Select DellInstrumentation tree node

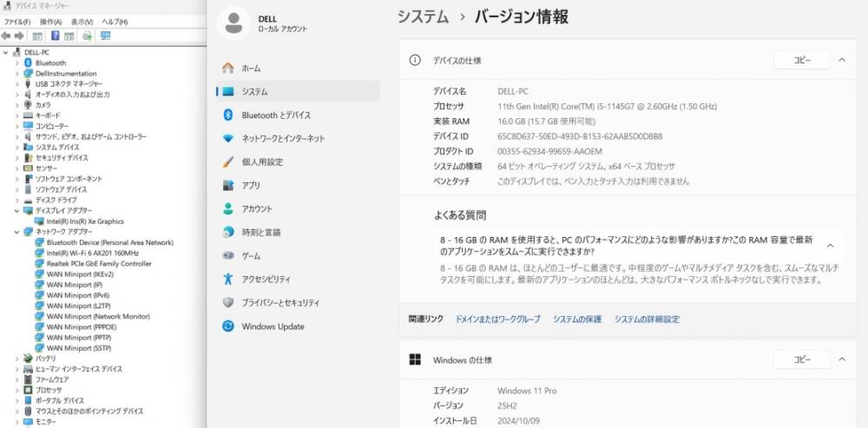coord(66,74)
